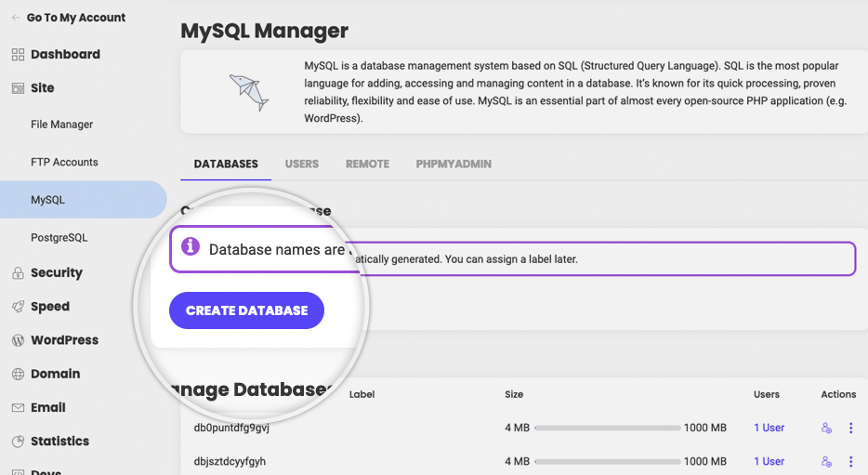This screenshot has width=868, height=475.
Task: Click the purple info icon in notice
Action: (x=190, y=245)
